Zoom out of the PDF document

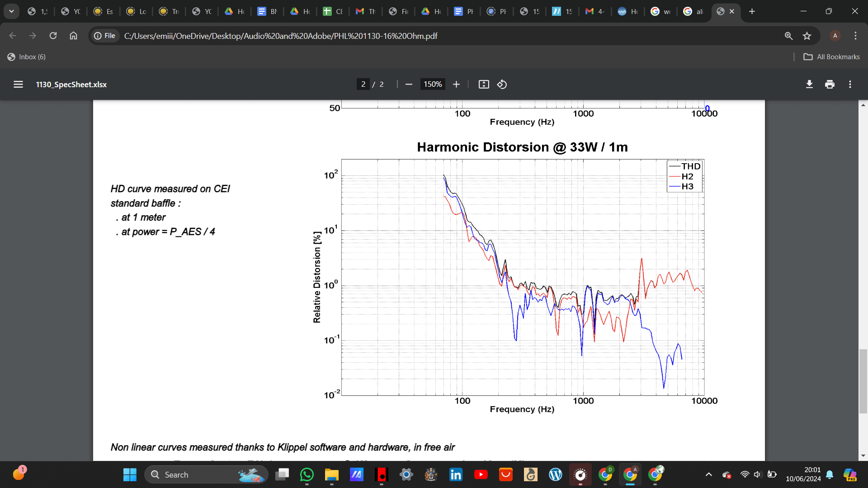coord(409,84)
